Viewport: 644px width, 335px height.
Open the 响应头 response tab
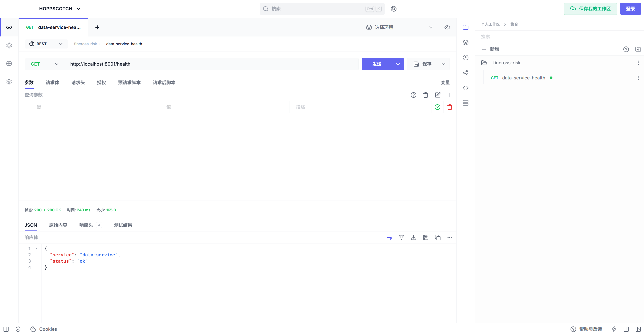pos(90,225)
